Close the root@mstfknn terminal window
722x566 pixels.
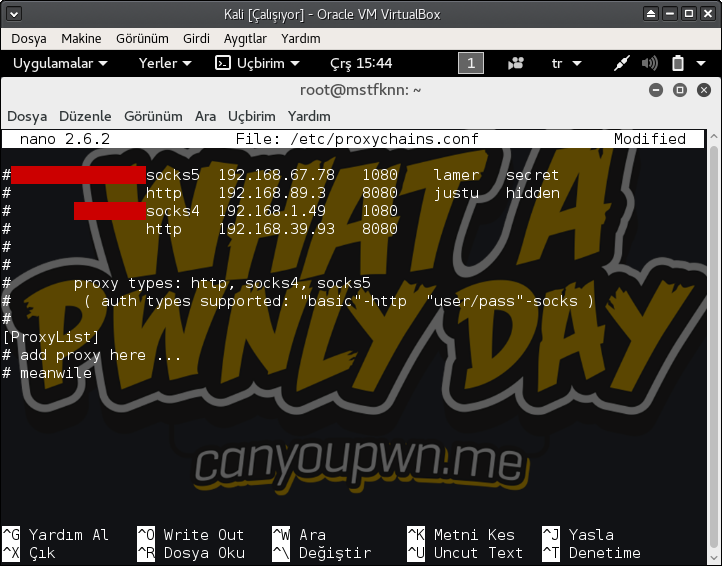(702, 90)
